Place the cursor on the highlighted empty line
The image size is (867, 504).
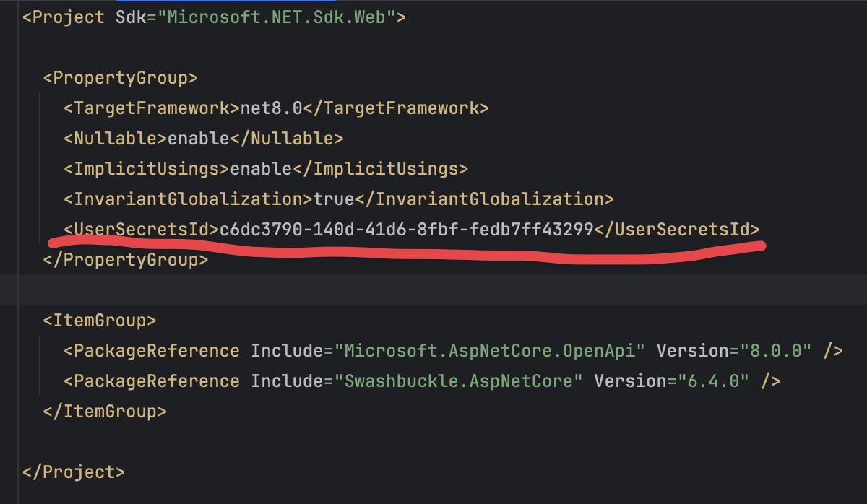(x=433, y=290)
